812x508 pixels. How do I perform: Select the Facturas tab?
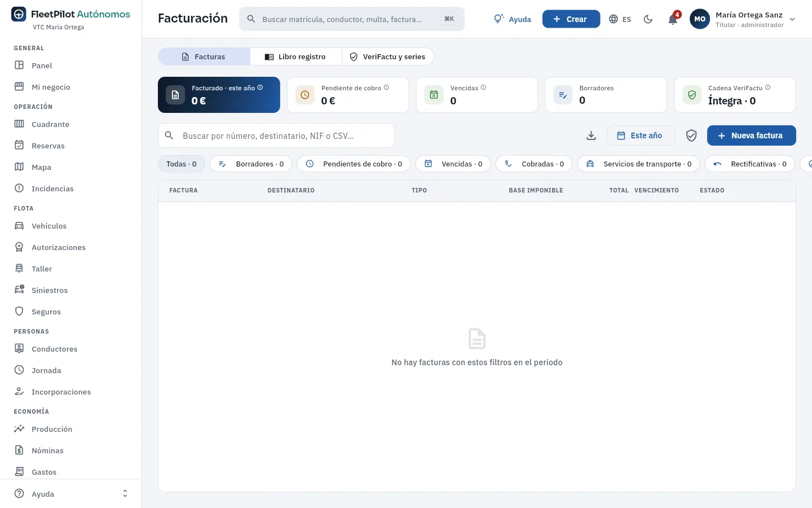tap(204, 56)
